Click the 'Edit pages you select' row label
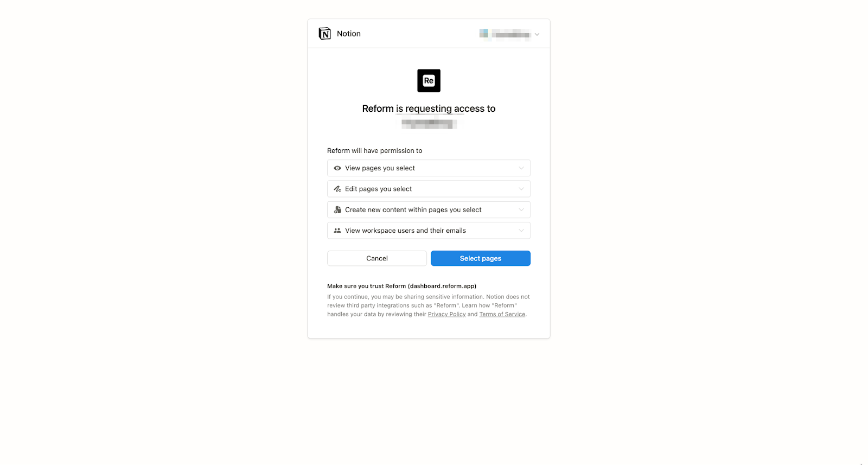The height and width of the screenshot is (465, 868). 378,189
